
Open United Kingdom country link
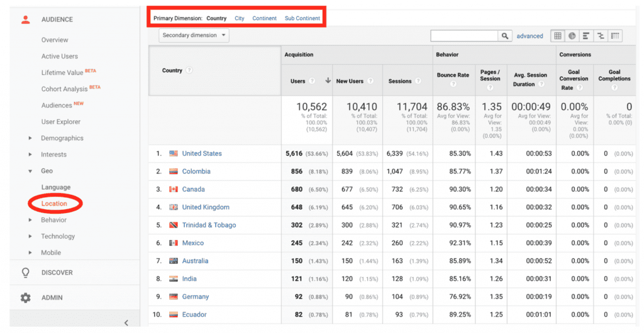(206, 207)
